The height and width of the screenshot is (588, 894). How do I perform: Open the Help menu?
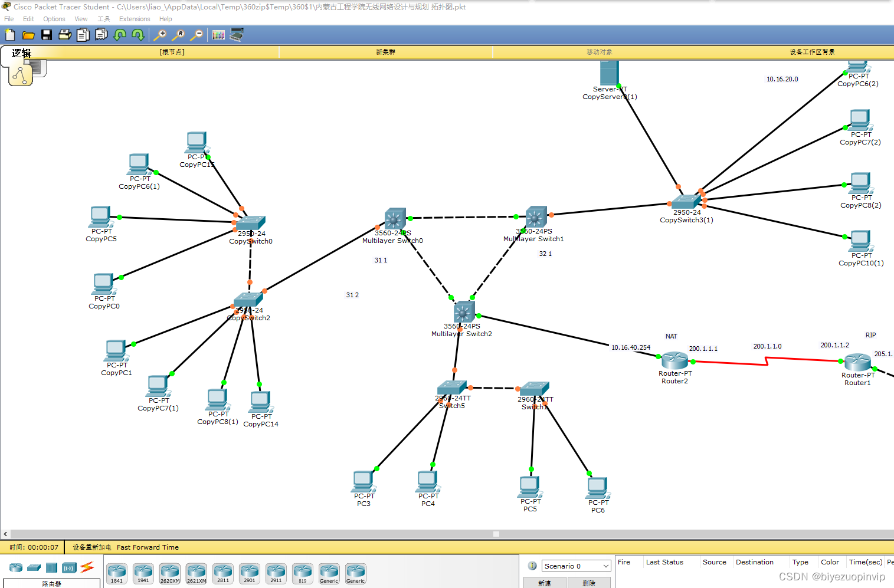tap(166, 19)
